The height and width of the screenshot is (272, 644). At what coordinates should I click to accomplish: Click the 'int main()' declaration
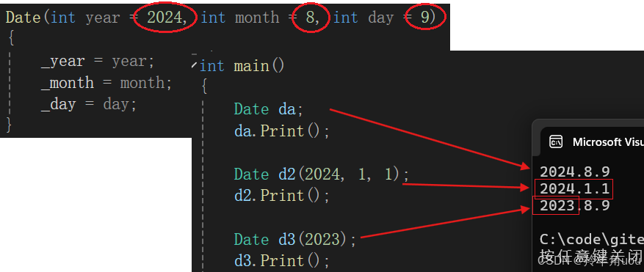point(242,66)
